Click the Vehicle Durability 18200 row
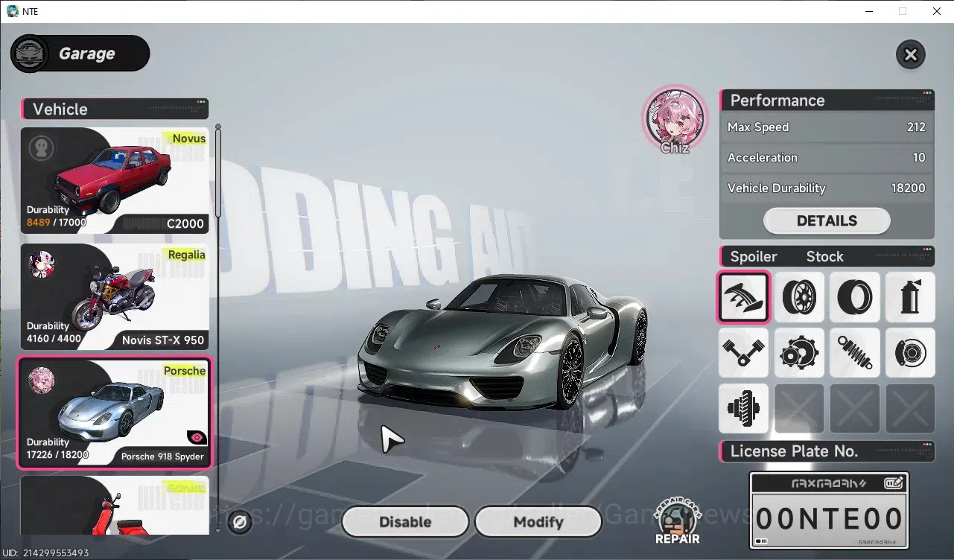This screenshot has height=560, width=954. tap(827, 188)
